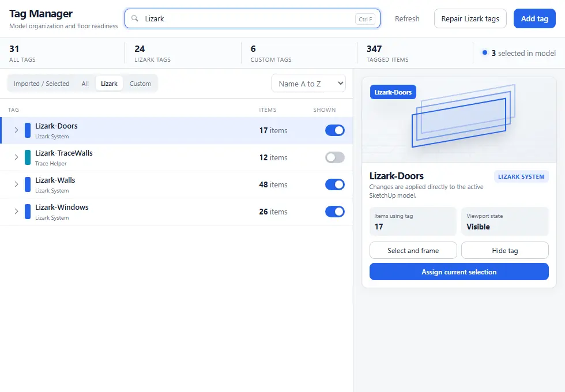565x392 pixels.
Task: Click the 3 selected in model text
Action: point(523,53)
